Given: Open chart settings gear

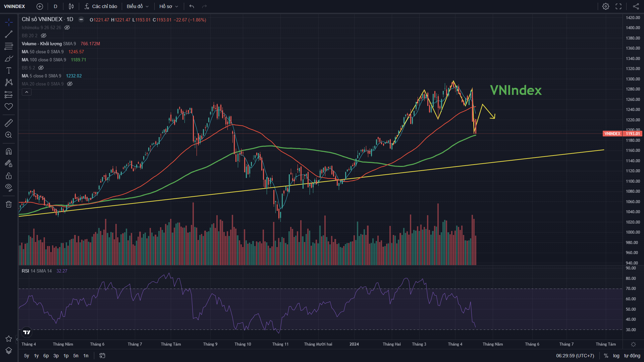Looking at the screenshot, I should pos(606,6).
